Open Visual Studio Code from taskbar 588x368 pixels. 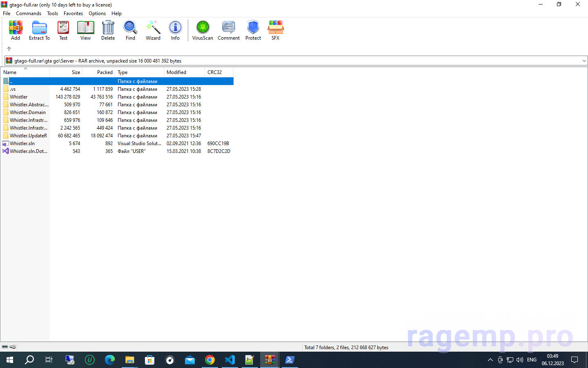click(x=230, y=360)
